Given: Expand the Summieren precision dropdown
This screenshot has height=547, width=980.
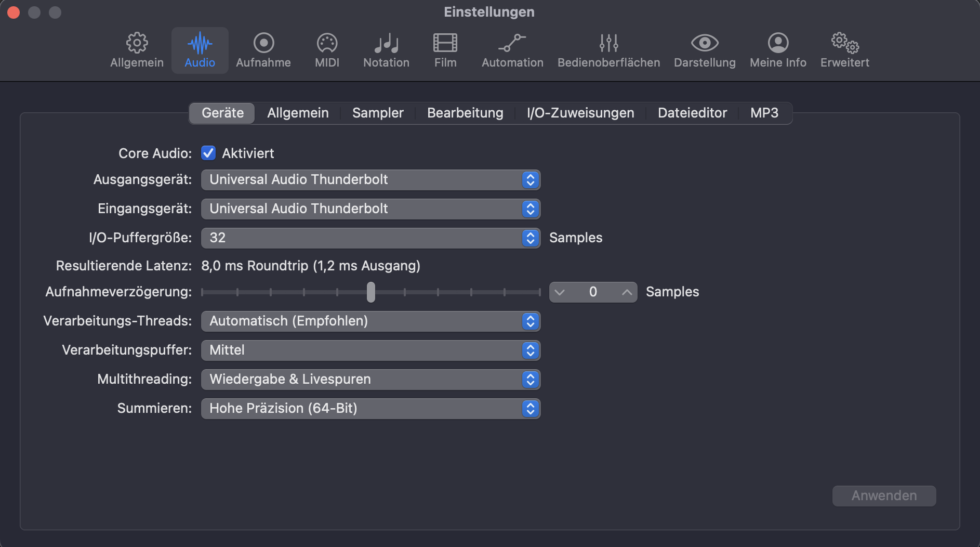Looking at the screenshot, I should point(370,409).
